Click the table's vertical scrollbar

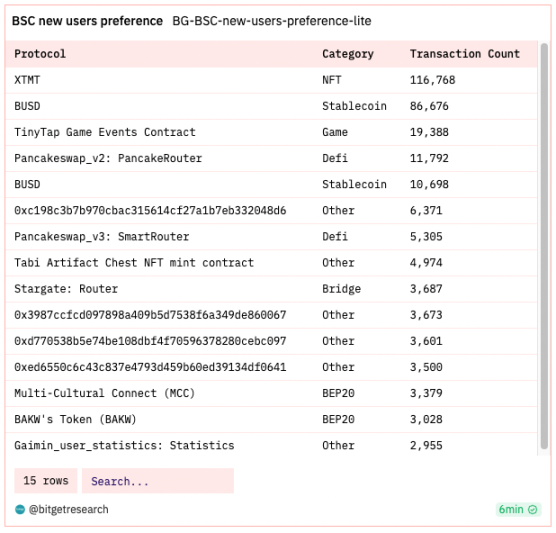(x=544, y=246)
